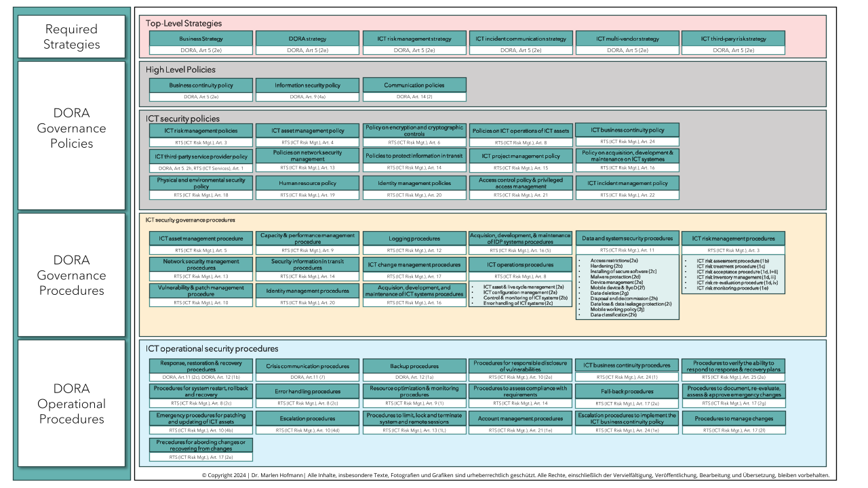Select the ICT risk management strategy box

tap(414, 39)
